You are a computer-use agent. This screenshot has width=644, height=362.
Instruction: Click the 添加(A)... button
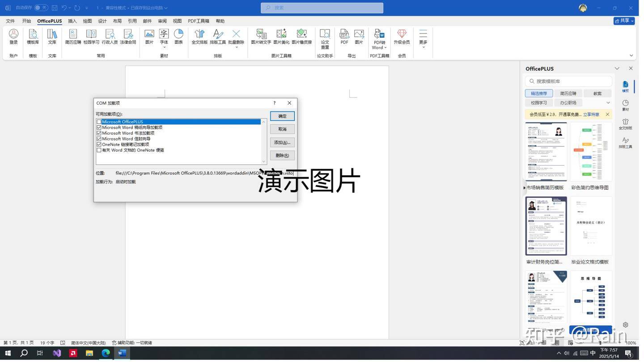[282, 142]
